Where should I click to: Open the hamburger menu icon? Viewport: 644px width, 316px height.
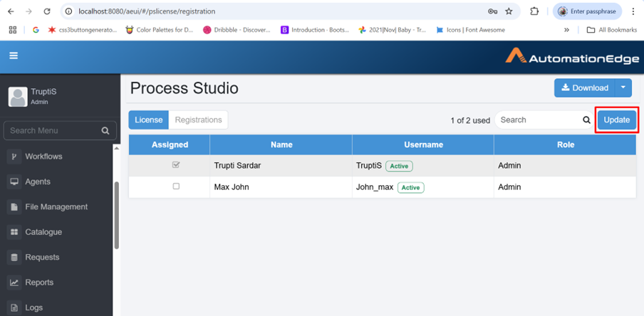click(14, 56)
